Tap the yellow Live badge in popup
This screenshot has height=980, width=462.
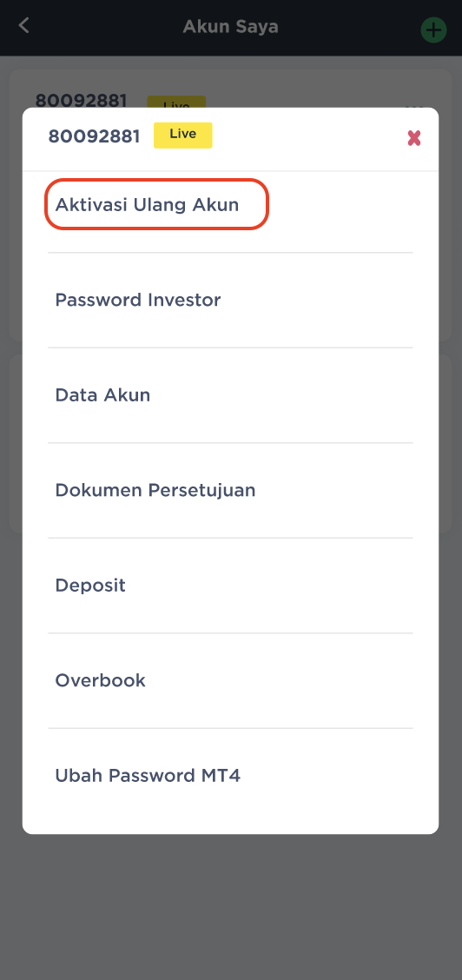[183, 135]
